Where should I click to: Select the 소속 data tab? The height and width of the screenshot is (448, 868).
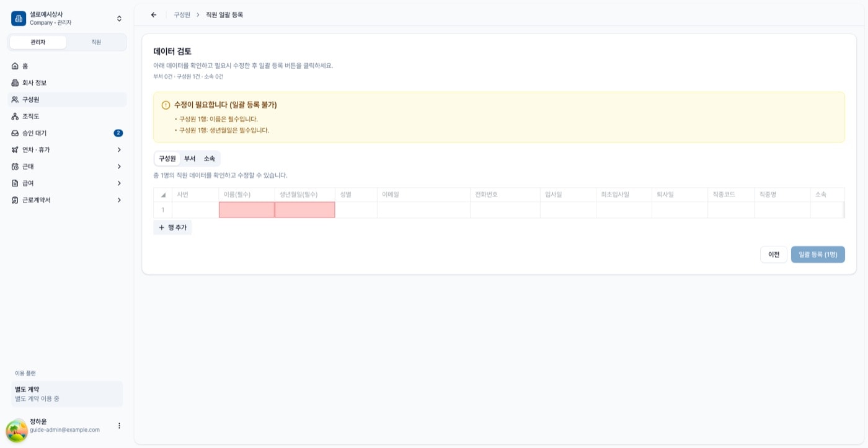210,159
